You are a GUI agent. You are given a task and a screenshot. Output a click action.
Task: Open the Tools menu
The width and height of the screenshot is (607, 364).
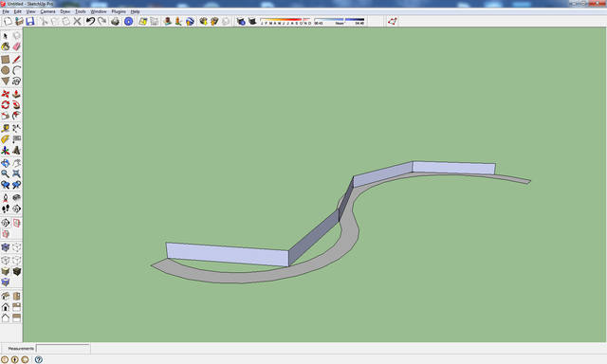(x=81, y=11)
